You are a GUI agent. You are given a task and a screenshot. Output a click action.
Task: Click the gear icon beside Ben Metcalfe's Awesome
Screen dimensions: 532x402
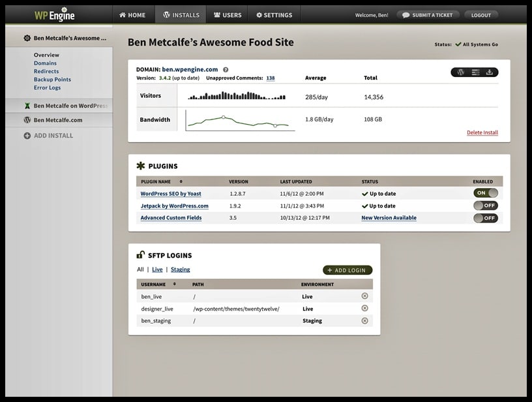27,38
